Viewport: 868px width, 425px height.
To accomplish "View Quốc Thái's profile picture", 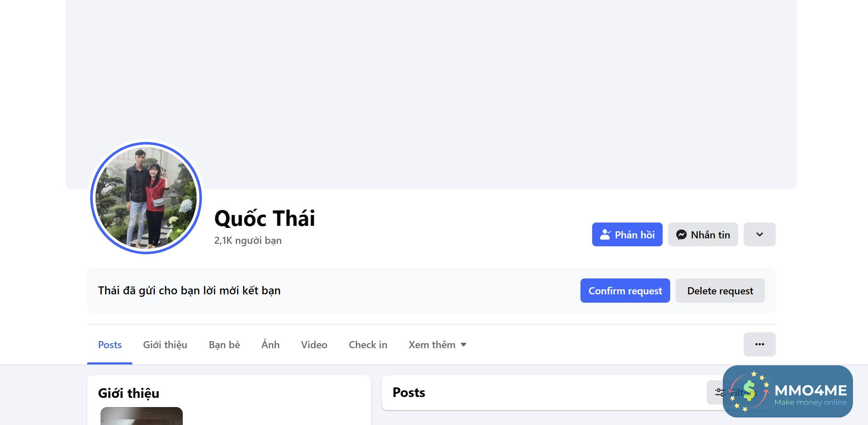I will coord(146,198).
